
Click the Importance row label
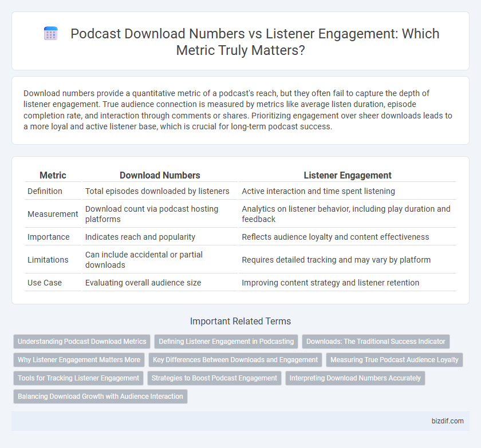49,237
